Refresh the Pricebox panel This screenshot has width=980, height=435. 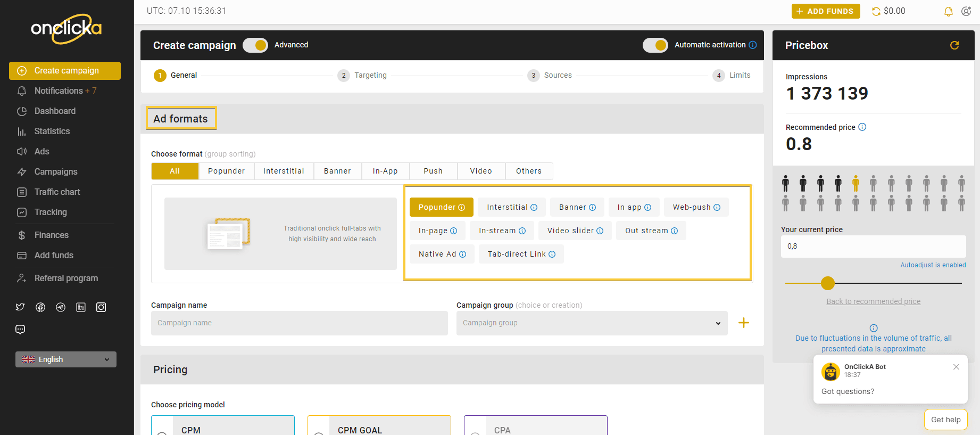click(954, 45)
